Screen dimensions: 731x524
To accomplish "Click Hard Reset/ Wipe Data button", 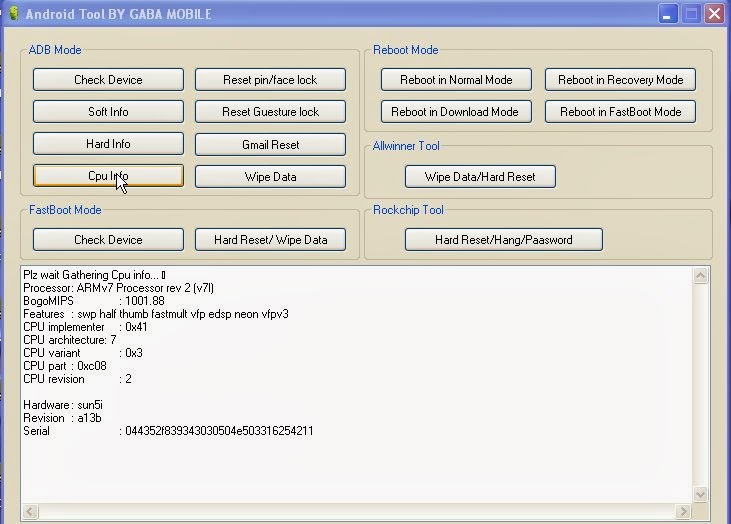I will [270, 240].
